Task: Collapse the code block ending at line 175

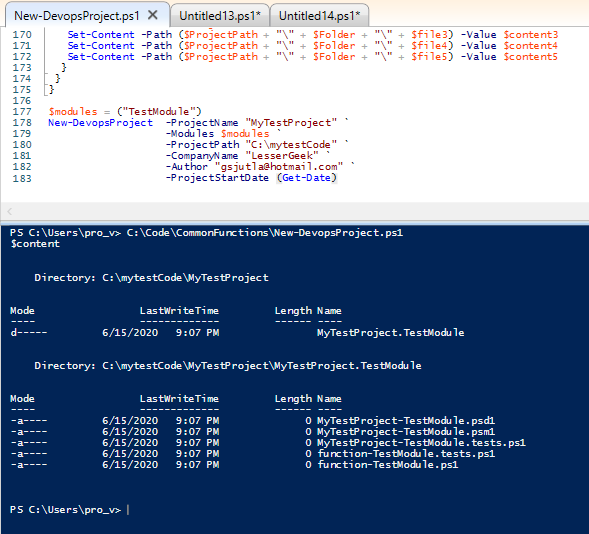Action: click(45, 90)
